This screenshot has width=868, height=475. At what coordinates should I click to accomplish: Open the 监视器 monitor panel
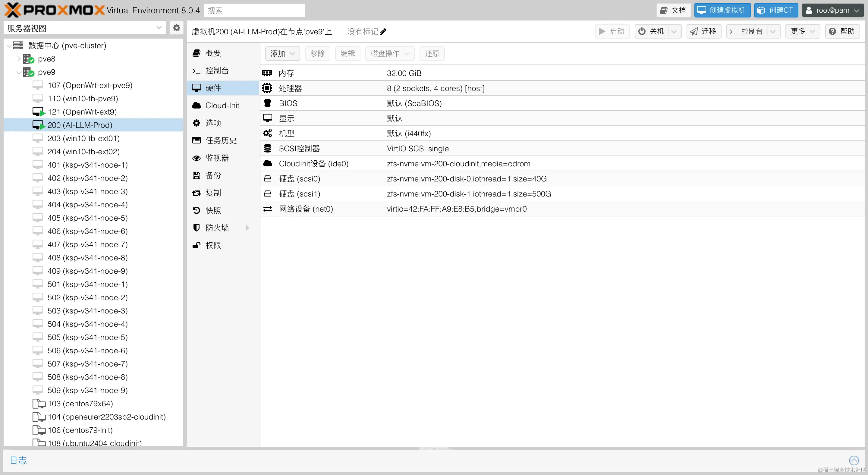(x=217, y=158)
